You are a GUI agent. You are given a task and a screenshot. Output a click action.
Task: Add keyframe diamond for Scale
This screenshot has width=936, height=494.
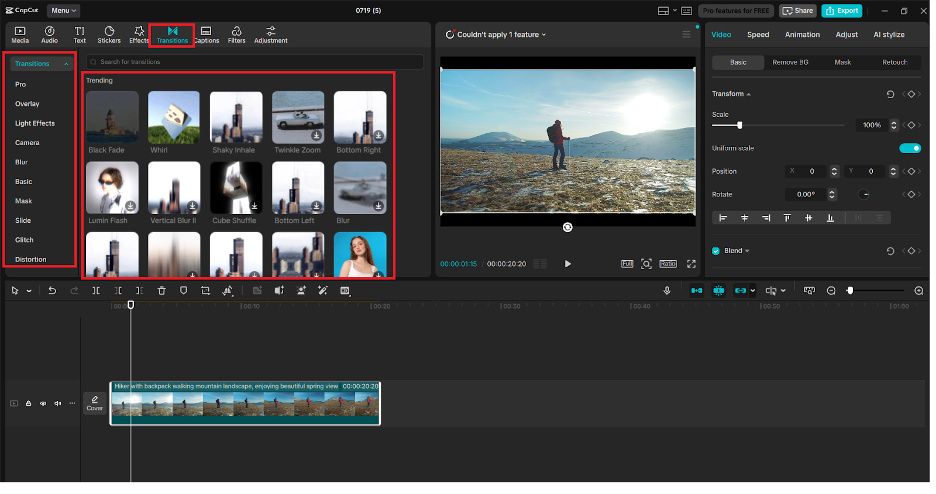tap(912, 125)
